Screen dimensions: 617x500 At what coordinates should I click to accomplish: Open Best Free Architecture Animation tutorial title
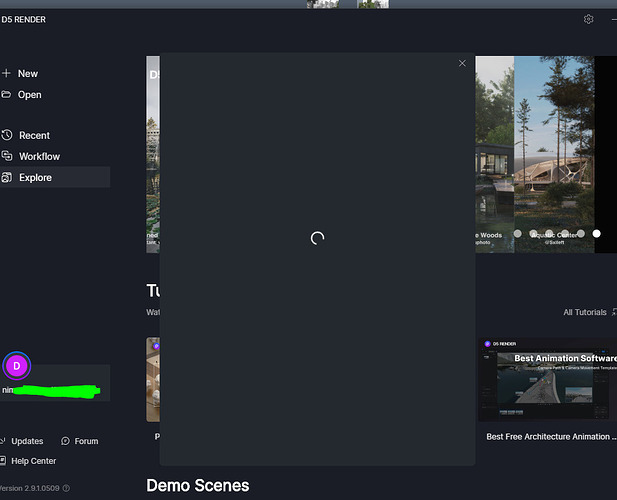point(551,437)
